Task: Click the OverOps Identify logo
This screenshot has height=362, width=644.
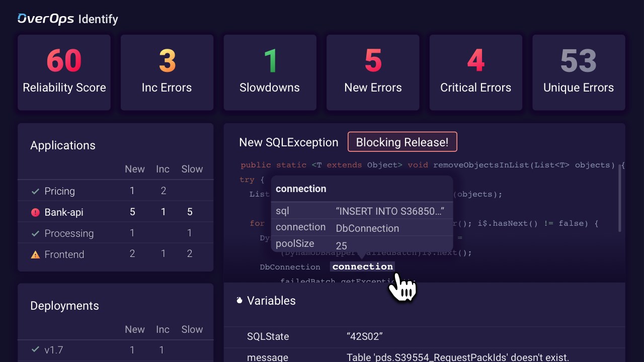Action: click(68, 19)
